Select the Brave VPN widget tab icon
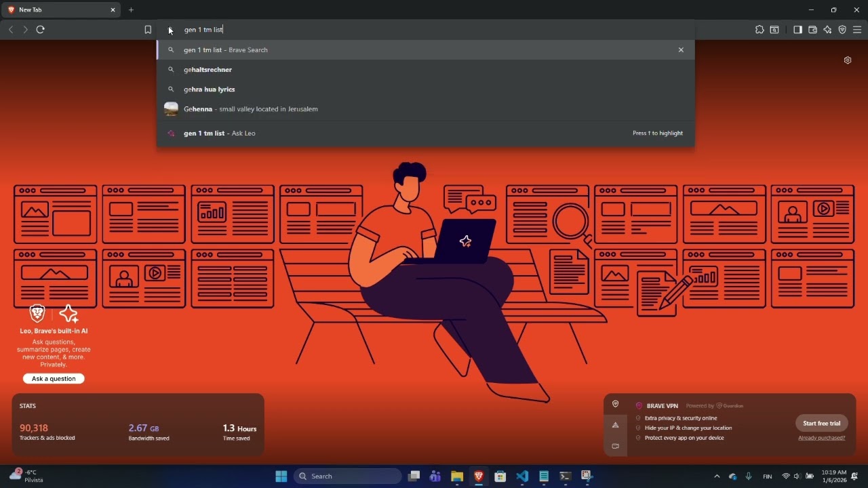 coord(615,404)
